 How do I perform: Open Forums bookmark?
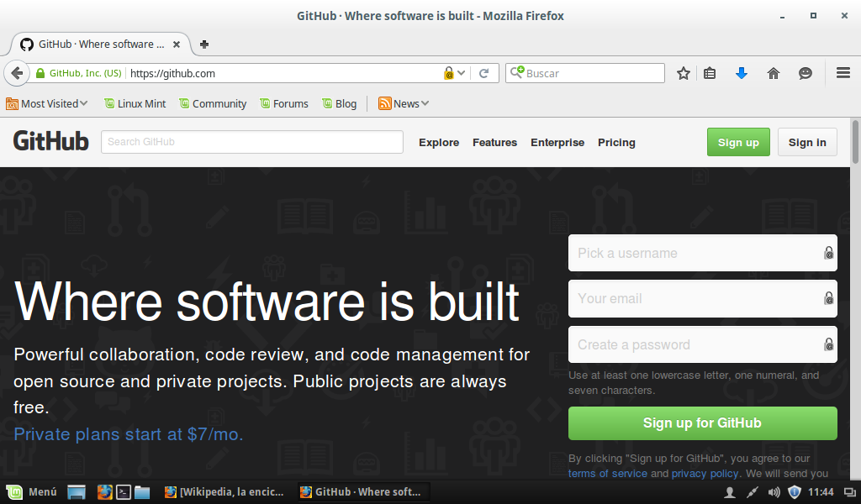(x=284, y=103)
